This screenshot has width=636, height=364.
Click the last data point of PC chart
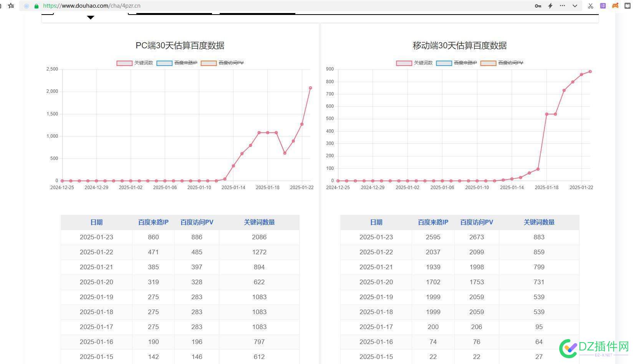tap(310, 88)
